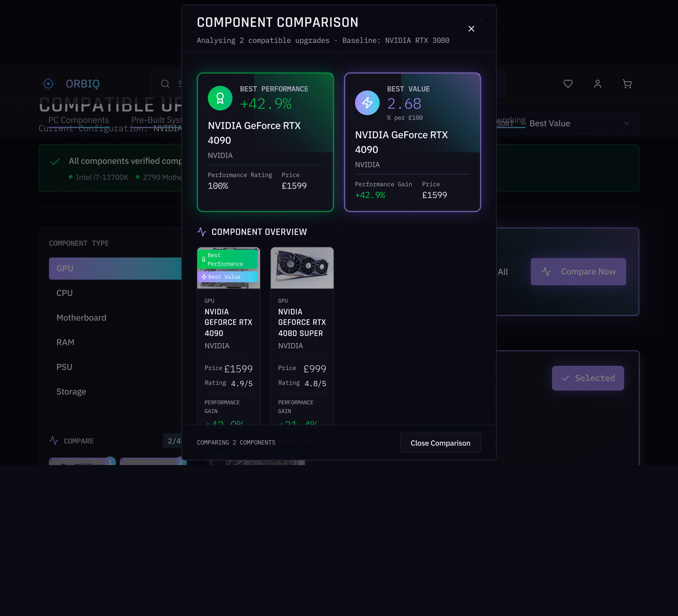Select Storage component type
Screen dimensions: 678x616
click(115, 391)
